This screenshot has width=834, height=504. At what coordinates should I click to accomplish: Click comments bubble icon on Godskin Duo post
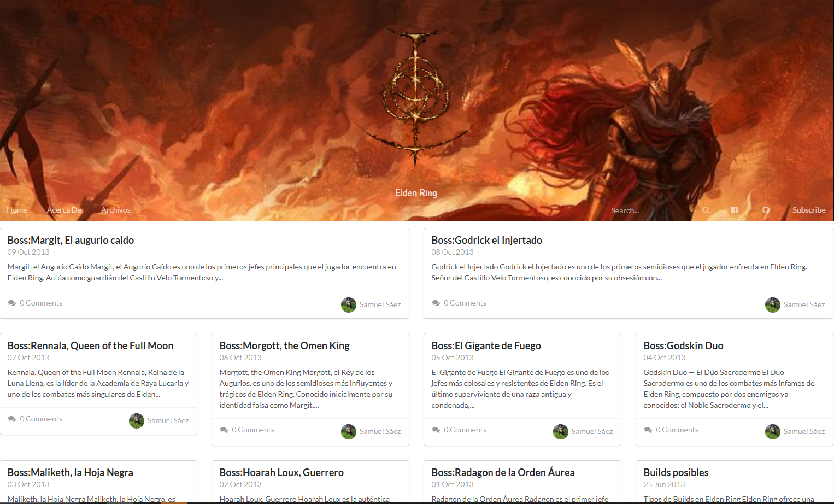[x=648, y=430]
